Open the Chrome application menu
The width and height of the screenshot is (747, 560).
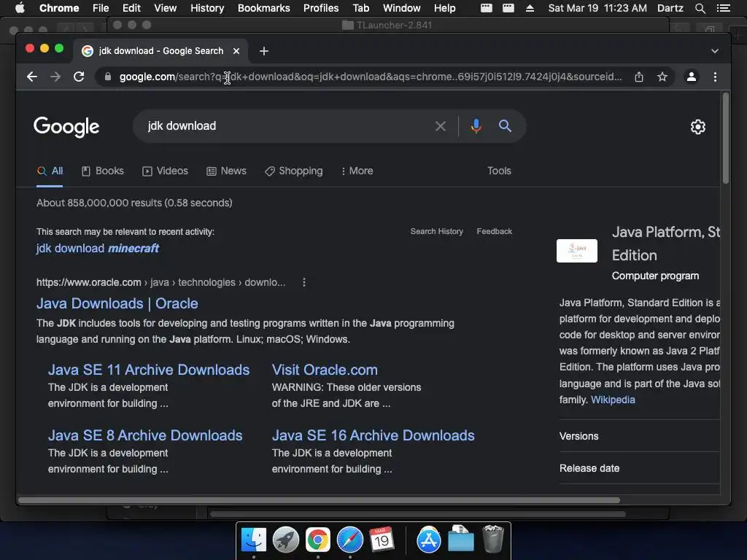[x=59, y=8]
